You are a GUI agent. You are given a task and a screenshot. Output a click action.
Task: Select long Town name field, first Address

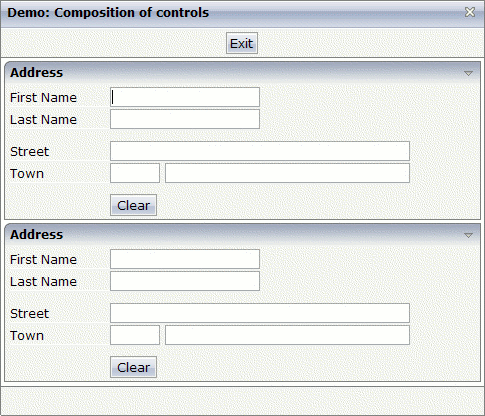point(287,173)
